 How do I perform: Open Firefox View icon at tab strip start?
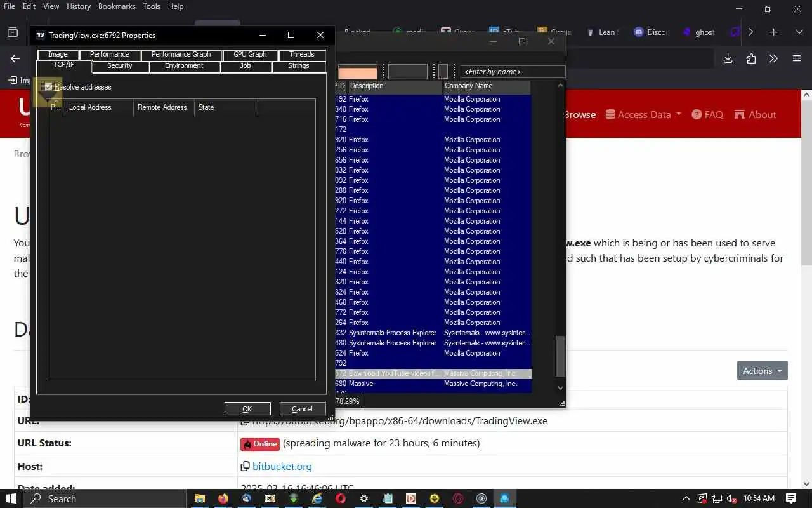pos(13,32)
